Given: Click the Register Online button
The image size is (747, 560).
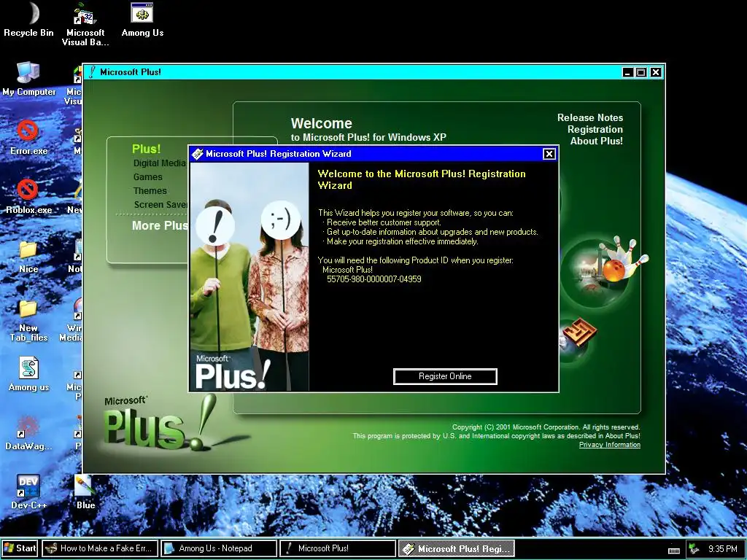Looking at the screenshot, I should click(445, 376).
